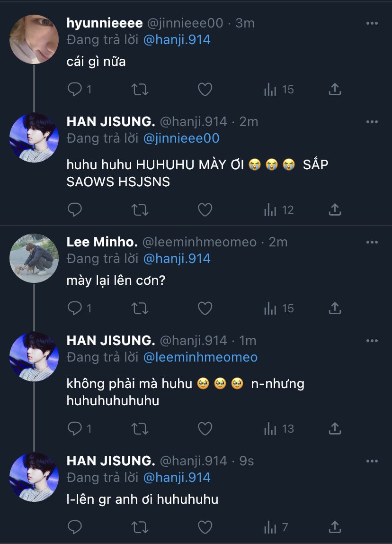The width and height of the screenshot is (392, 544).
Task: Retweet the "không phải mà huhu" tweet
Action: coord(140,429)
